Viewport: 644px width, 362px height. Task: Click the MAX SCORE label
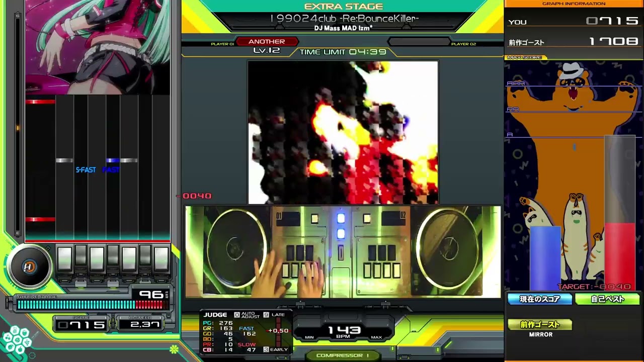point(525,57)
